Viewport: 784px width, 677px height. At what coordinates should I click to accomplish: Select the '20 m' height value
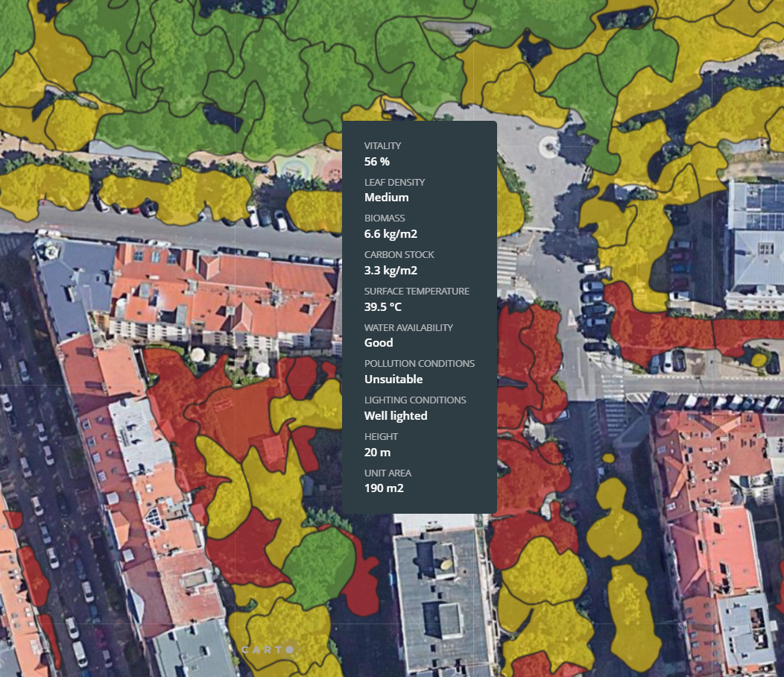378,453
